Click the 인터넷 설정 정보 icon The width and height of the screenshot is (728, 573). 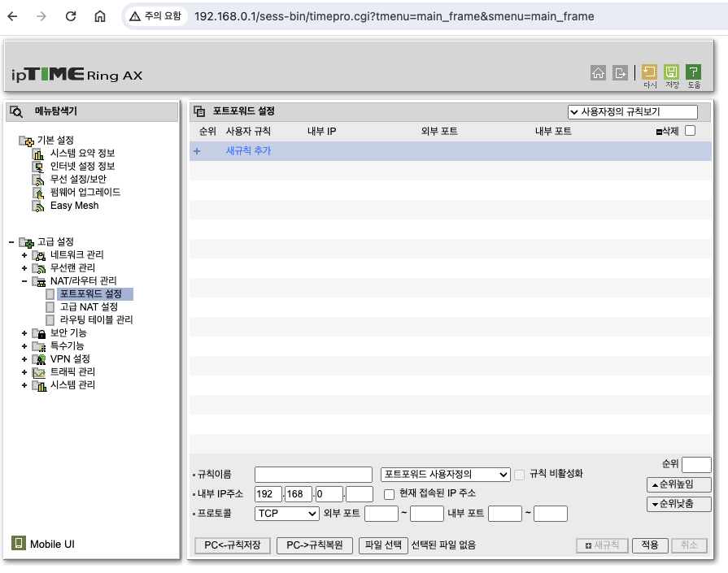coord(38,167)
